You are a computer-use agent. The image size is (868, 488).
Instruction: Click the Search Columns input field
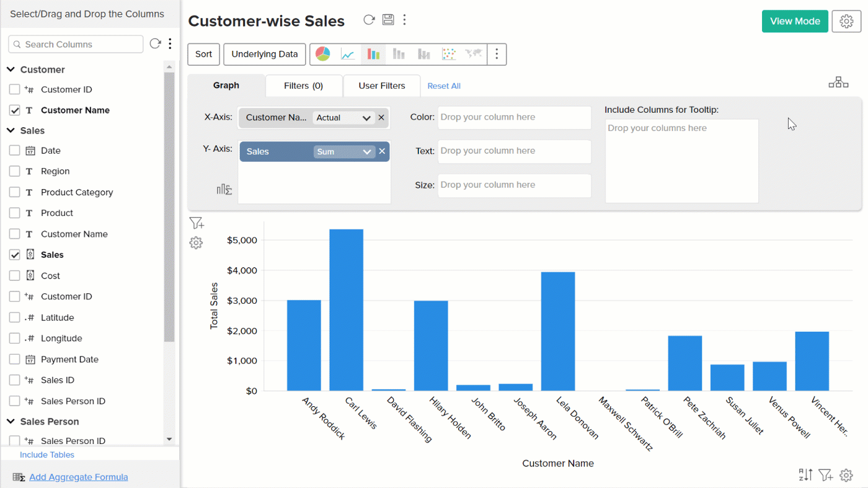pyautogui.click(x=76, y=44)
